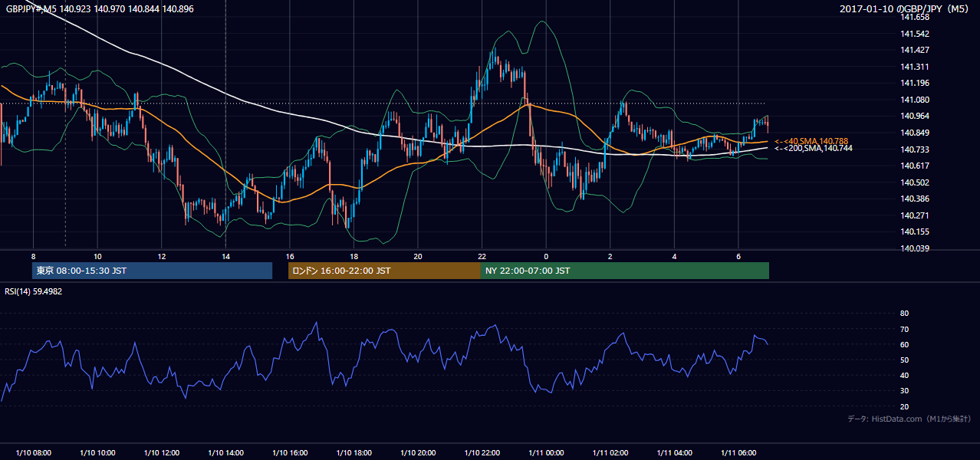Click hour tick 0 under price chart
The height and width of the screenshot is (460, 980).
(x=546, y=256)
